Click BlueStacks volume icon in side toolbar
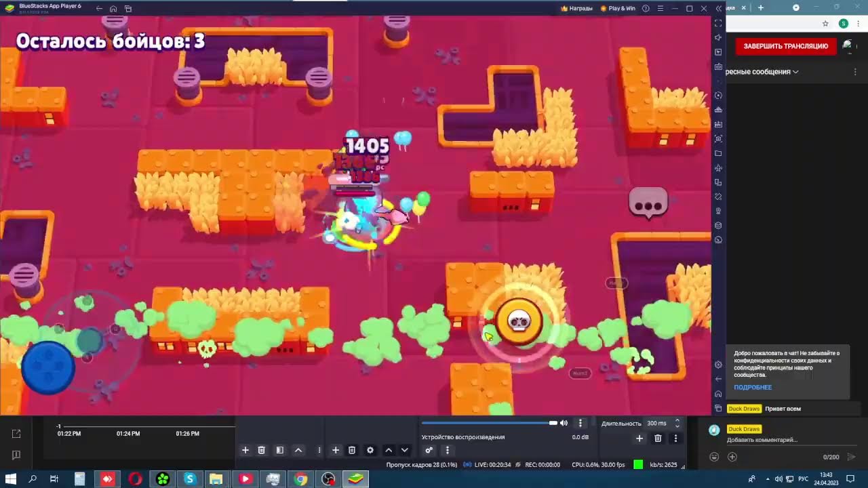This screenshot has height=488, width=868. [x=718, y=37]
